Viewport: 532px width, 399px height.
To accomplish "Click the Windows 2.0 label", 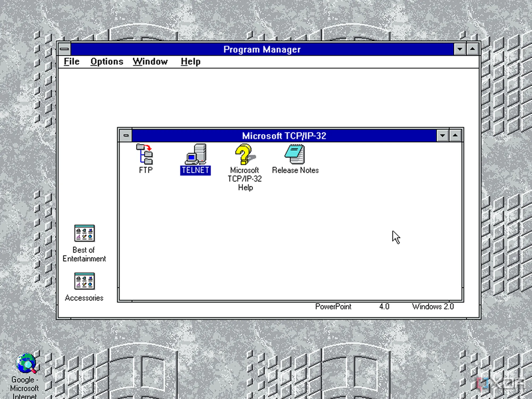I will [x=433, y=307].
